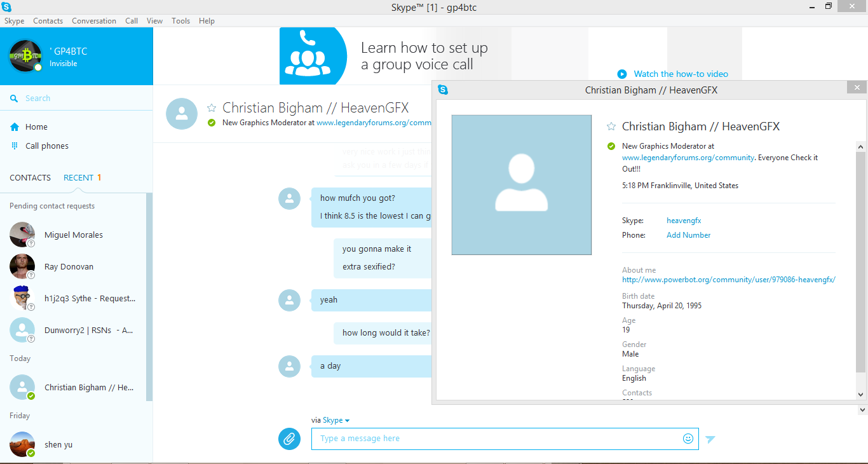Click Birth date value April 20, 1995
This screenshot has width=868, height=464.
coord(662,306)
